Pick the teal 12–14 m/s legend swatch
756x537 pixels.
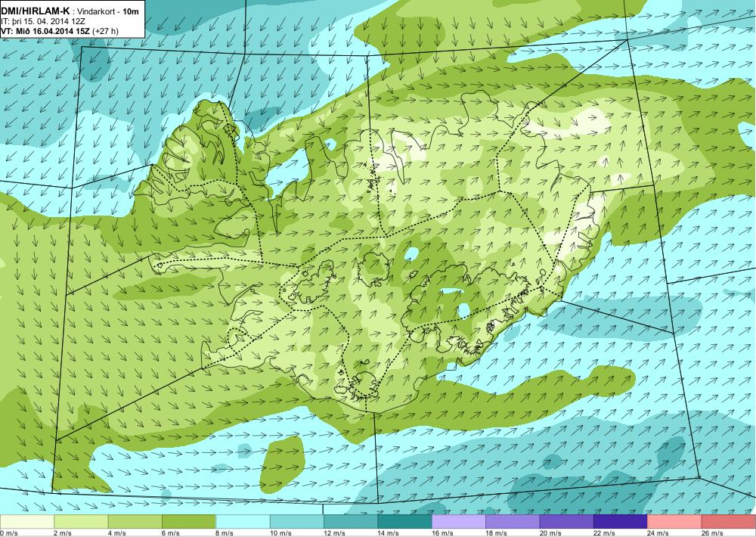[x=351, y=522]
